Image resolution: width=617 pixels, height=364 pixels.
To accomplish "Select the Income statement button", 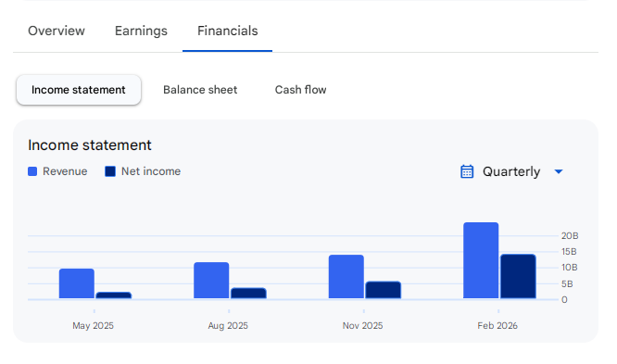I will click(x=79, y=90).
